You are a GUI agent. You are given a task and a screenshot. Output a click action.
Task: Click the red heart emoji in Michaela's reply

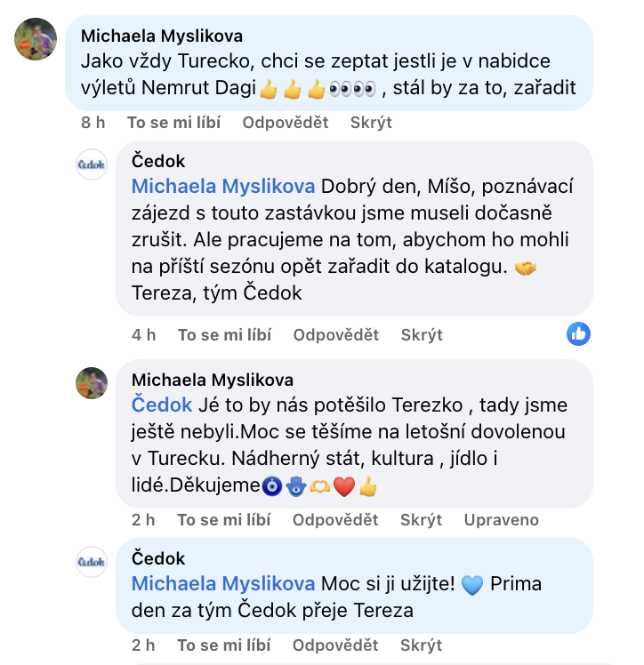pos(344,486)
